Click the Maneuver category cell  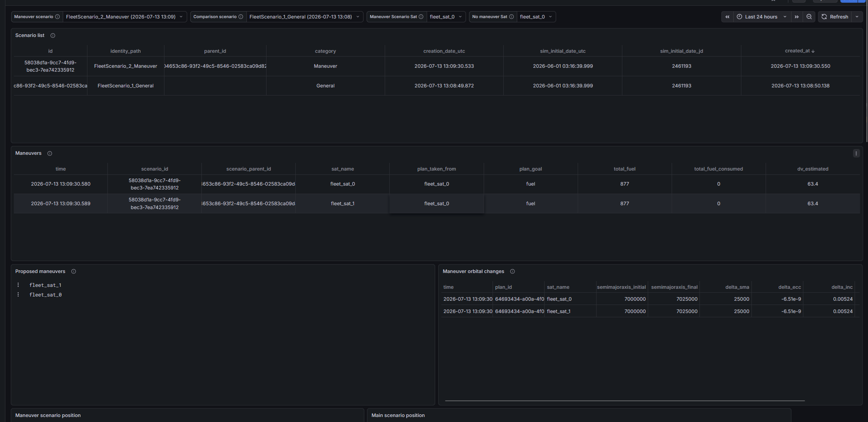[x=325, y=66]
